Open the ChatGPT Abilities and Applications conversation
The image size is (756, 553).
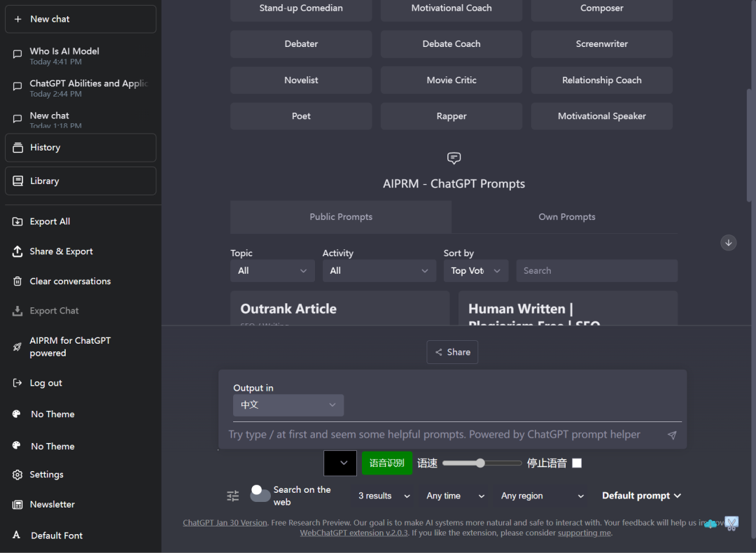coord(80,88)
